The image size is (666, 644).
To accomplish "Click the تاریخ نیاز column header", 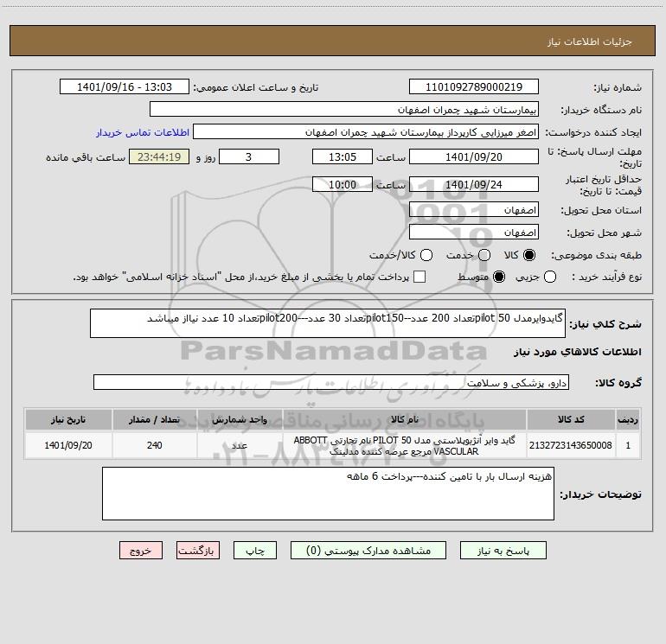I will (68, 419).
